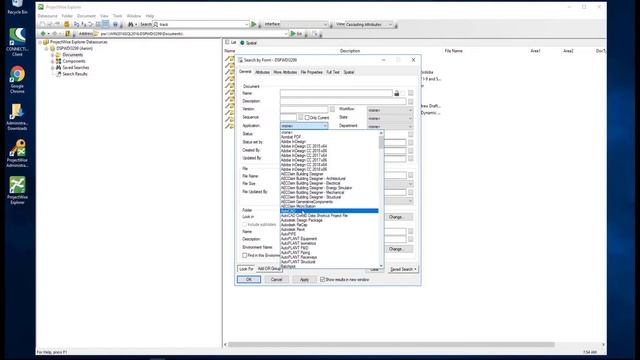The height and width of the screenshot is (360, 640).
Task: Click the small button beside the Version field
Action: [332, 109]
